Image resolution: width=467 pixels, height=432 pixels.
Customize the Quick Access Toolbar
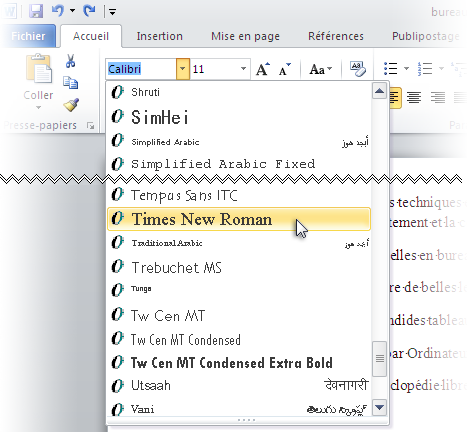pyautogui.click(x=112, y=13)
